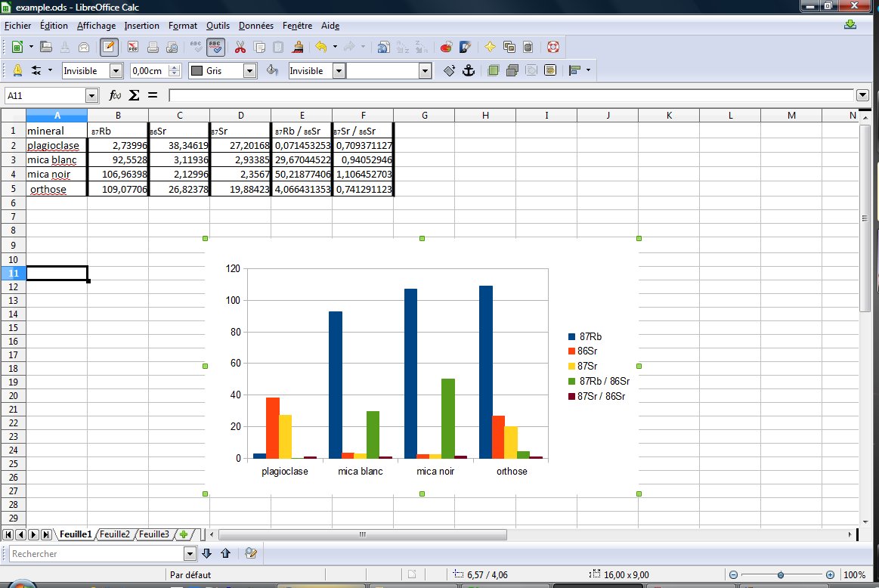Switch to Feuille3 sheet tab
Viewport: 879px width, 588px height.
[154, 534]
